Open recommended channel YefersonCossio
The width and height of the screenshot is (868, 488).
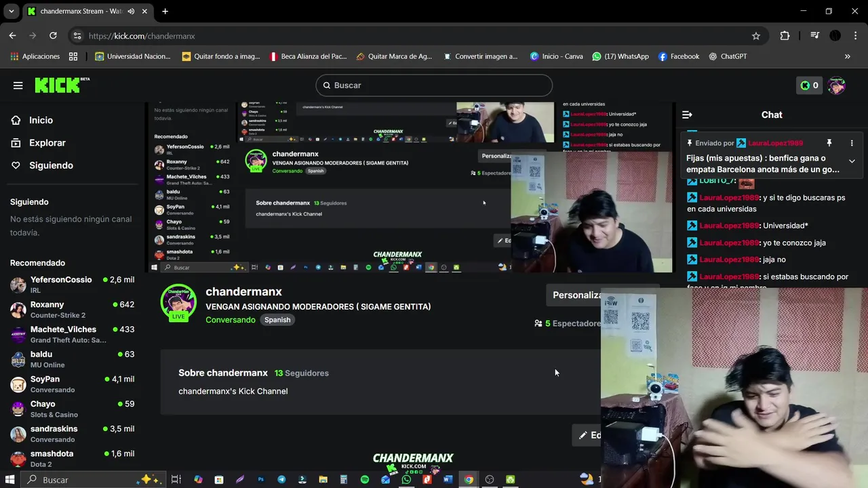click(73, 285)
